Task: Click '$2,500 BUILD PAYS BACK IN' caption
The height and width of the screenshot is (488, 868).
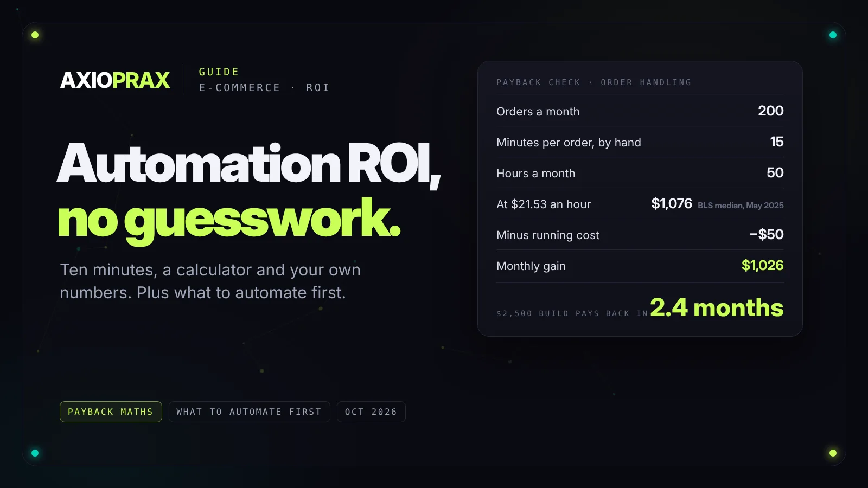Action: (x=572, y=313)
